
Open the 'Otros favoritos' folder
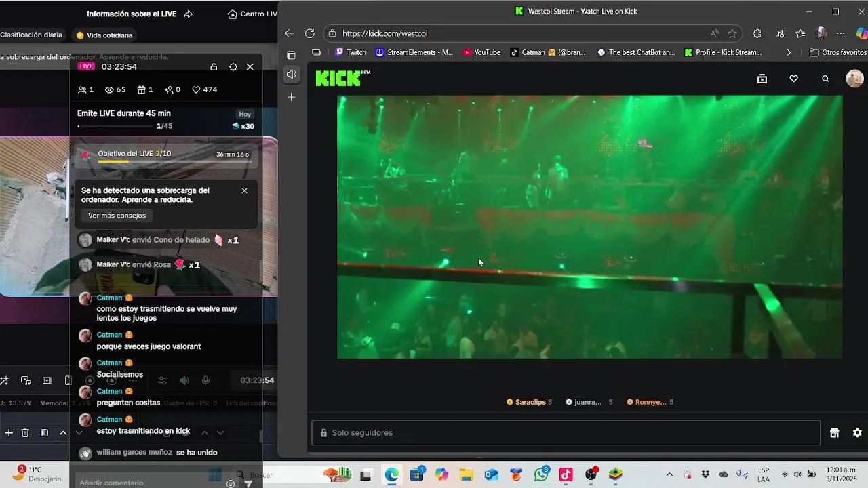838,52
